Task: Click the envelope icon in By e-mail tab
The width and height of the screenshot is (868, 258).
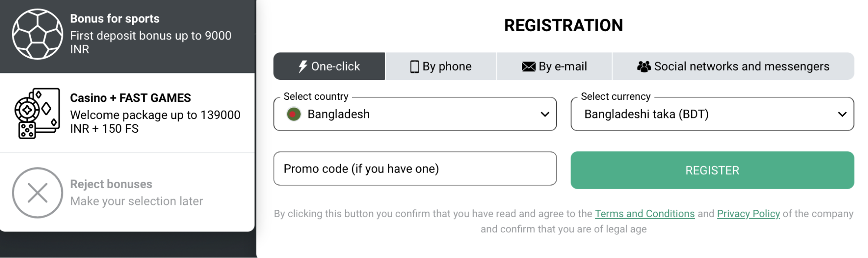Action: click(528, 66)
